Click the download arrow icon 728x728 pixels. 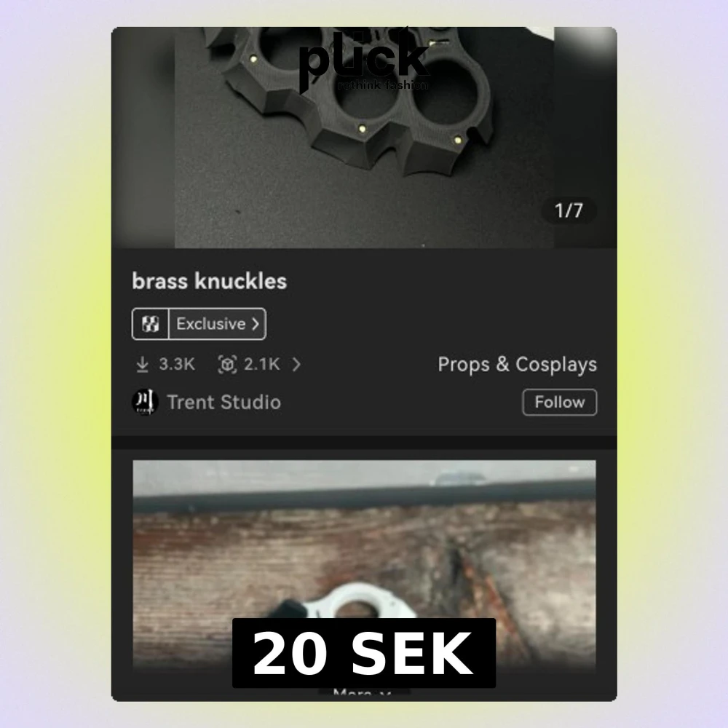tap(143, 365)
